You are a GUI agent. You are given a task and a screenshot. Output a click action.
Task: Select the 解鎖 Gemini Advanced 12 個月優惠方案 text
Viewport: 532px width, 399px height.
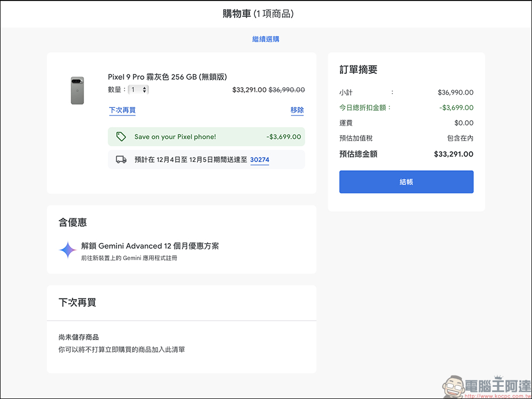pos(150,246)
